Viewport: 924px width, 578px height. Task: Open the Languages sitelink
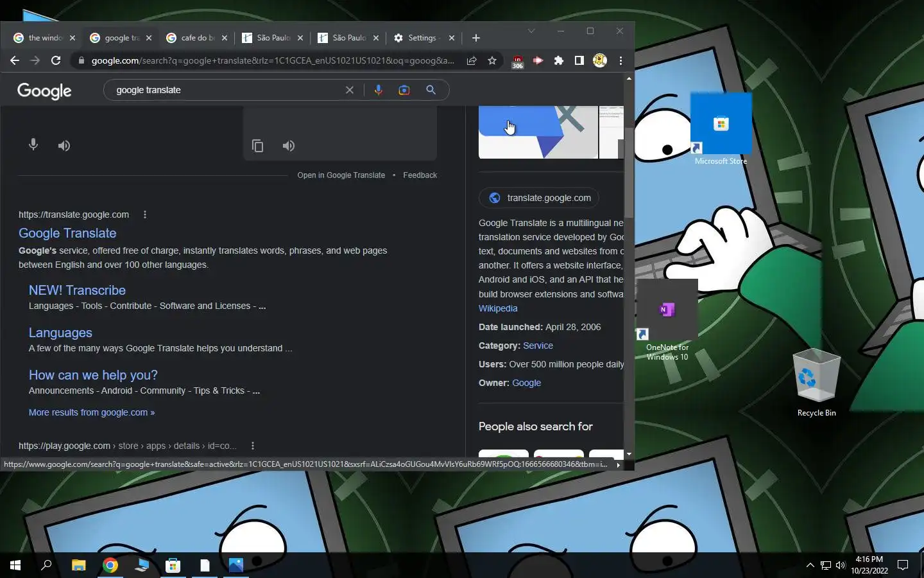coord(60,333)
